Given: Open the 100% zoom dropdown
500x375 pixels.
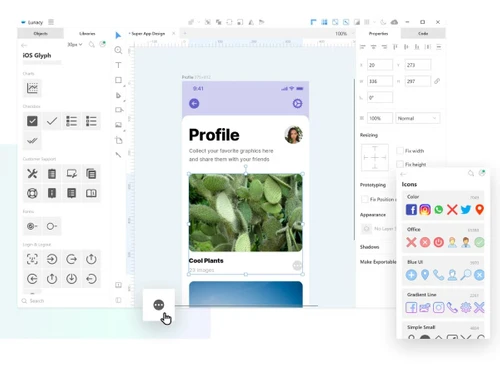Looking at the screenshot, I should [344, 34].
